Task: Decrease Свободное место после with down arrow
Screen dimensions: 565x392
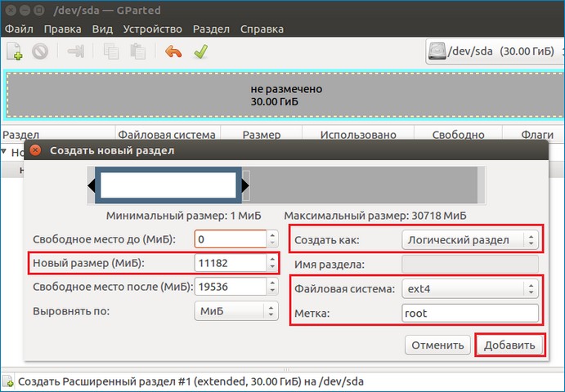Action: (x=272, y=291)
